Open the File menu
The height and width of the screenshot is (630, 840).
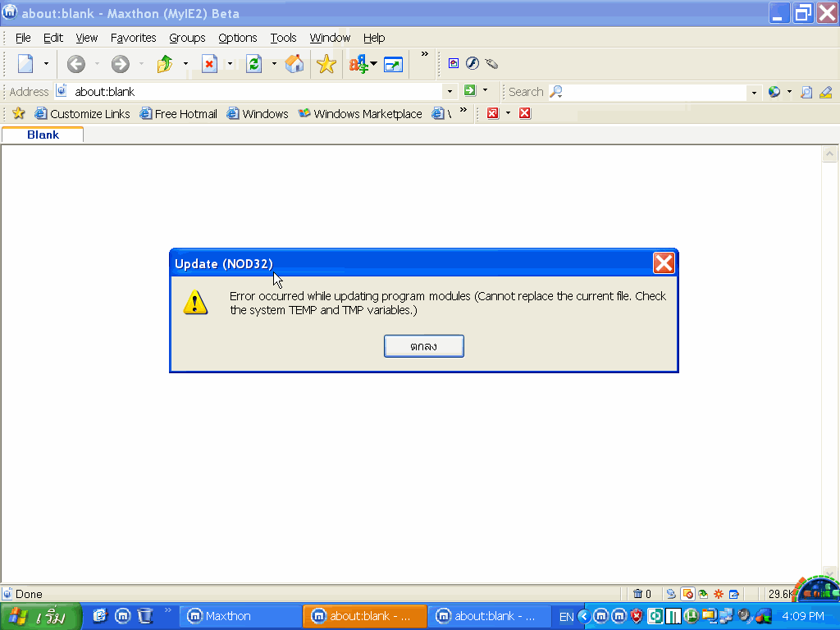coord(23,38)
